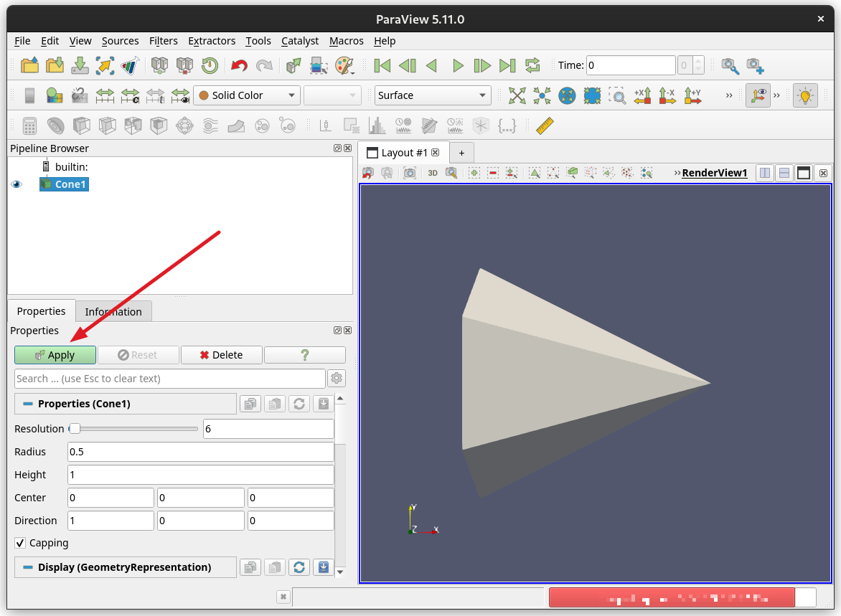Click the Height input field

point(201,475)
